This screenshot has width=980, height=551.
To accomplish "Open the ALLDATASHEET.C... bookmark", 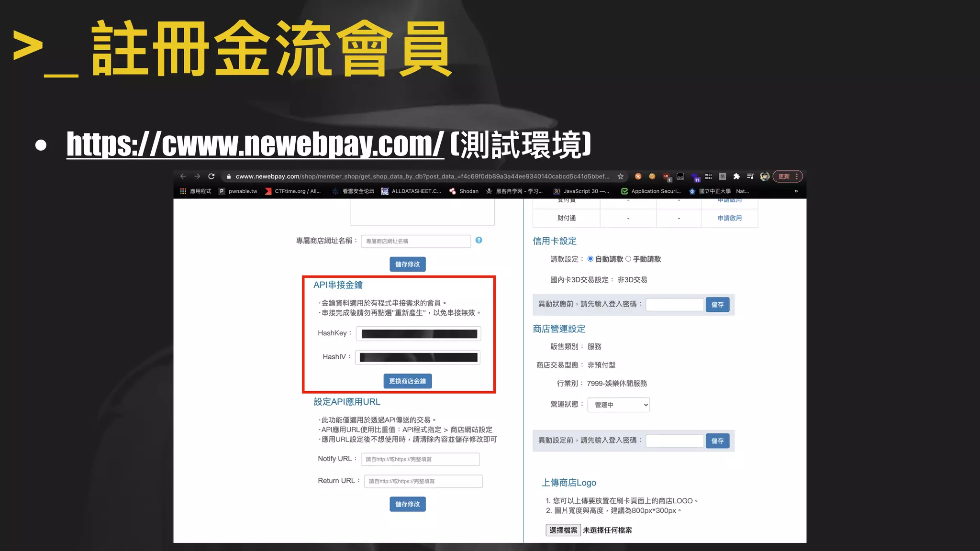I will (x=412, y=191).
